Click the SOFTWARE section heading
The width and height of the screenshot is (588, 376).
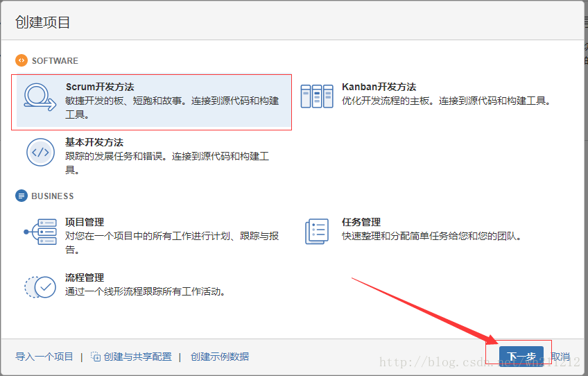55,61
